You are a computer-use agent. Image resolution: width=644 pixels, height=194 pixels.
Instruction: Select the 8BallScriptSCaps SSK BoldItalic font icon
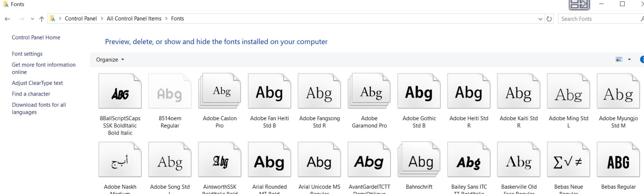pos(120,91)
